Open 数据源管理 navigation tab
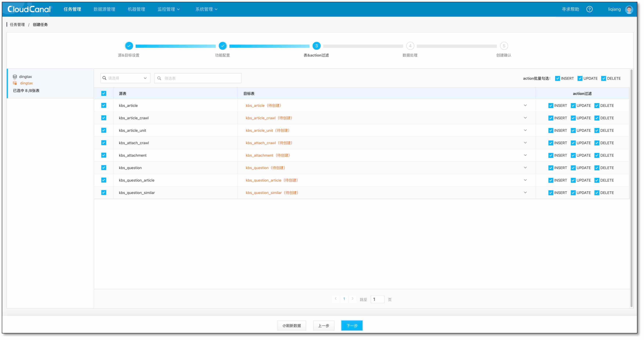 (104, 9)
